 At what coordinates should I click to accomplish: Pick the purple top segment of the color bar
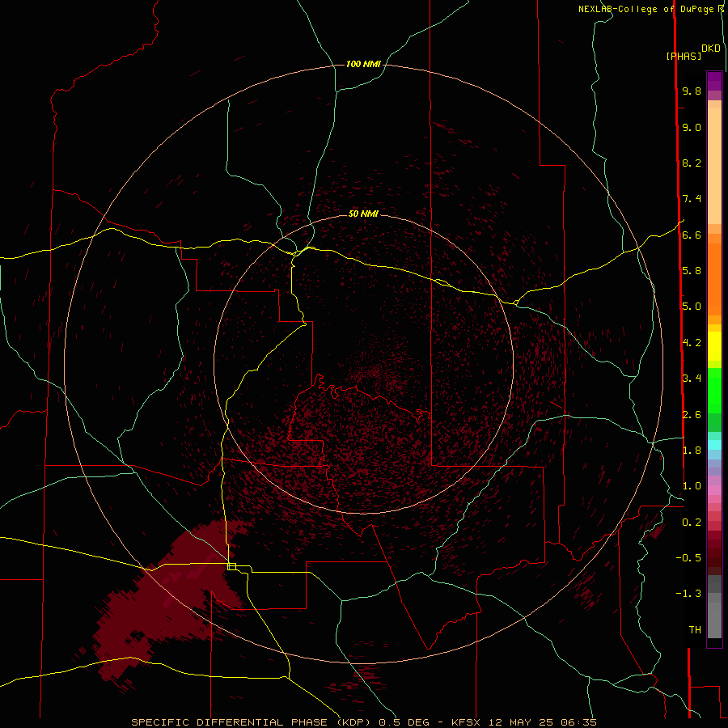pyautogui.click(x=714, y=81)
